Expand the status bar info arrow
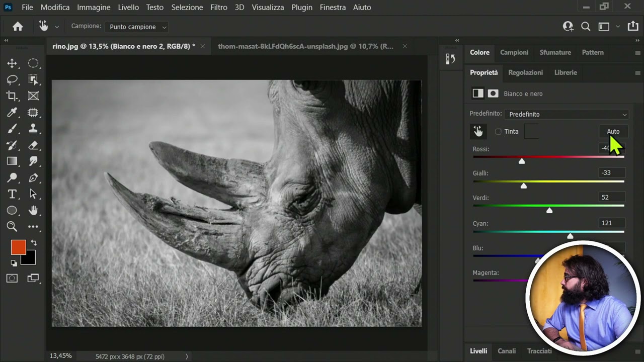 [x=187, y=356]
